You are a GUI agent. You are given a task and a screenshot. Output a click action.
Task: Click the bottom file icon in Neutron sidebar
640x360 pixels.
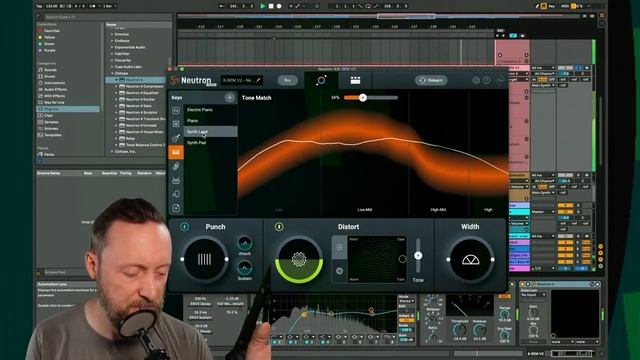point(176,208)
